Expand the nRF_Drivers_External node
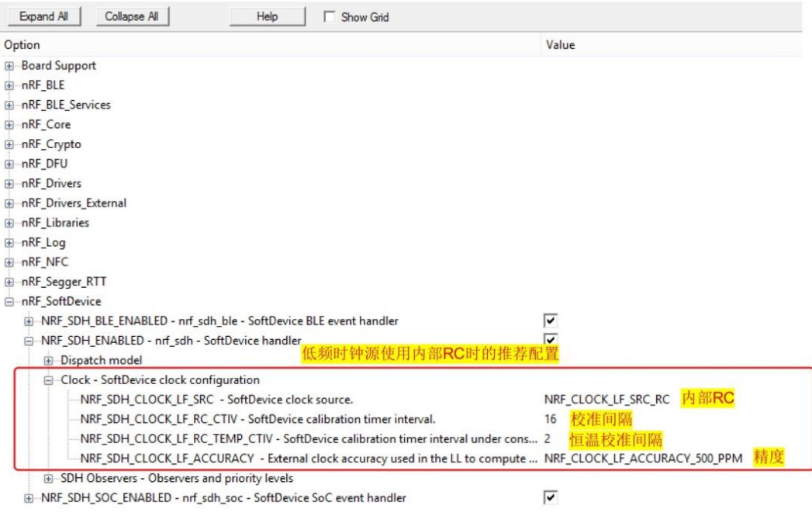 click(x=9, y=203)
